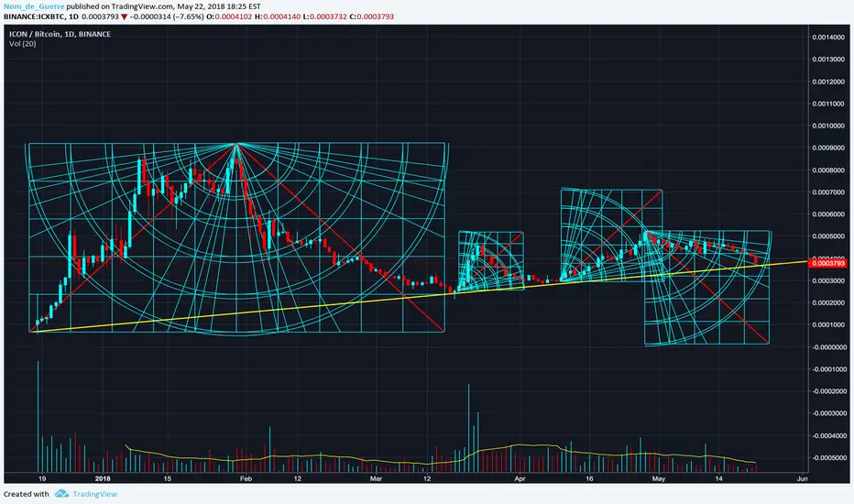Screen dimensions: 854x504
Task: Click the 0.0007000 price axis label
Action: pyautogui.click(x=827, y=192)
